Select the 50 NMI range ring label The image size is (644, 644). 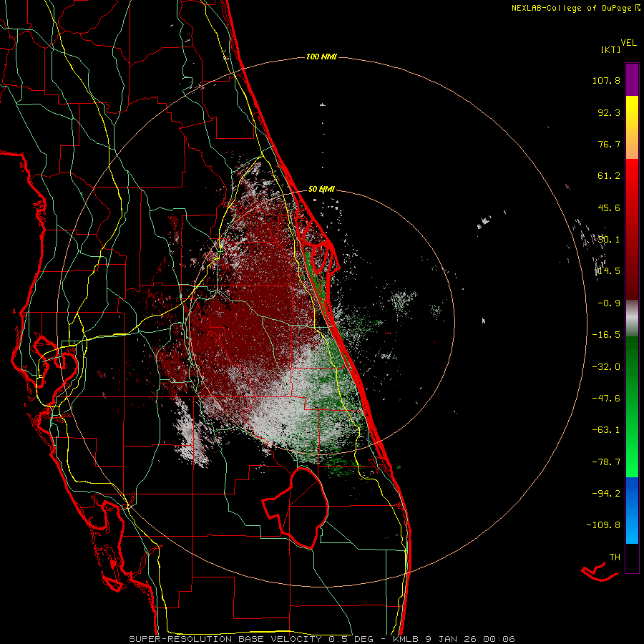pos(321,190)
